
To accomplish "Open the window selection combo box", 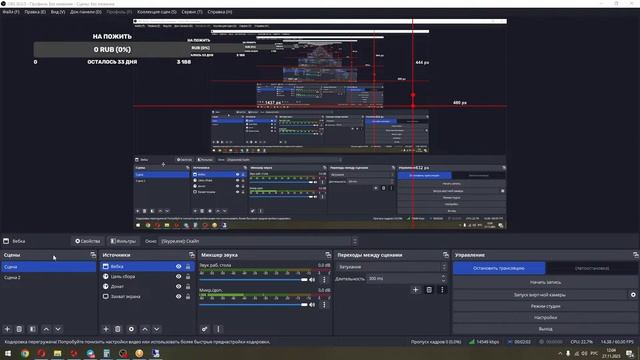I will tap(258, 241).
